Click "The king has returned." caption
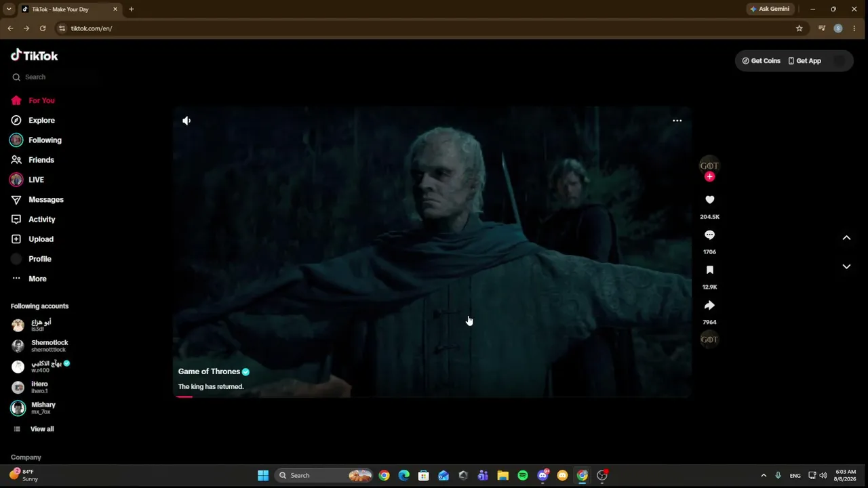This screenshot has height=488, width=868. 211,387
